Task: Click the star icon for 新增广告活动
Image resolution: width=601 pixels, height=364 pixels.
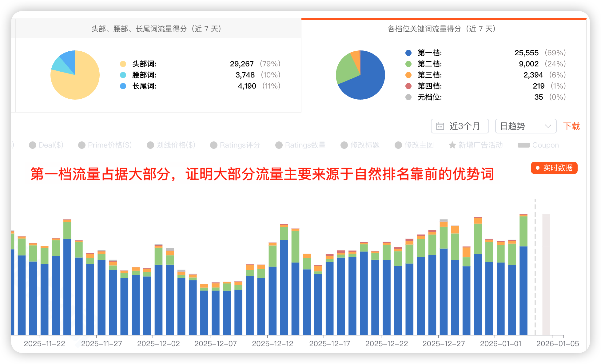Action: point(452,145)
